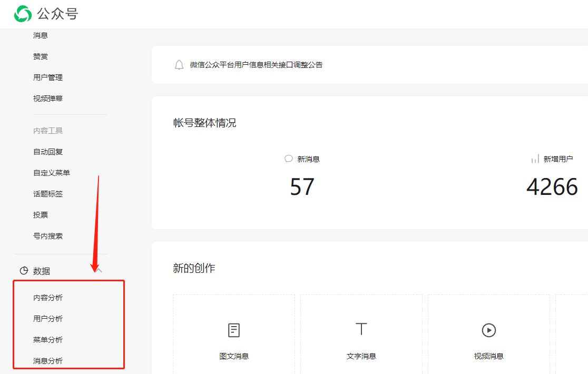The height and width of the screenshot is (374, 588).
Task: Click the 内容工具 section heading
Action: tap(47, 131)
